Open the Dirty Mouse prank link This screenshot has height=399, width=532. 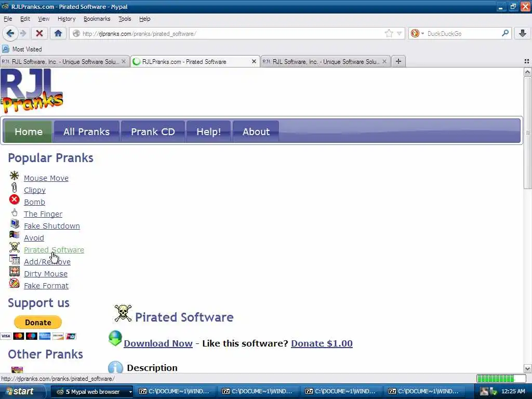click(46, 274)
